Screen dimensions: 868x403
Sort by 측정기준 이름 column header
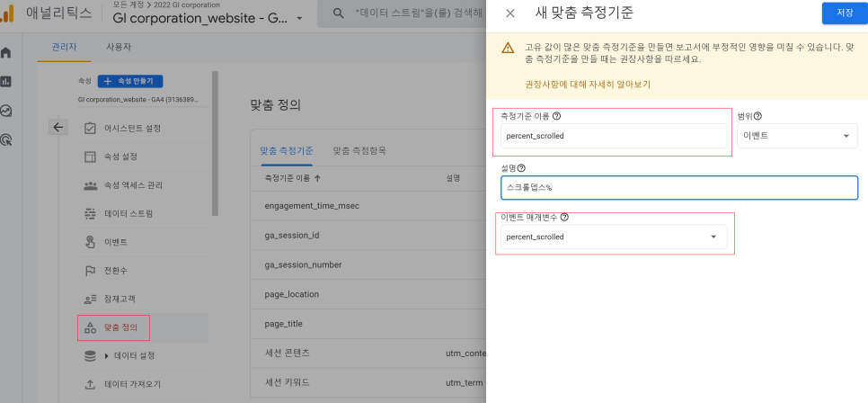pos(293,178)
